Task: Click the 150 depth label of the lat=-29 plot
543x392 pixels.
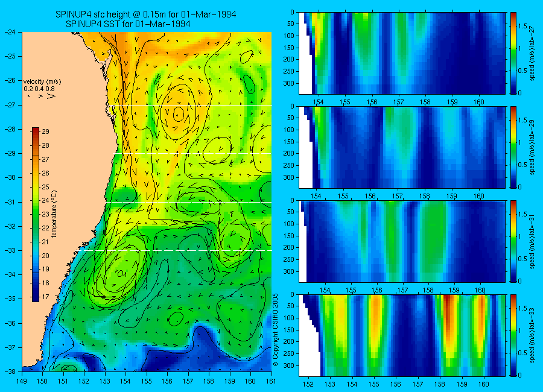Action: [288, 142]
